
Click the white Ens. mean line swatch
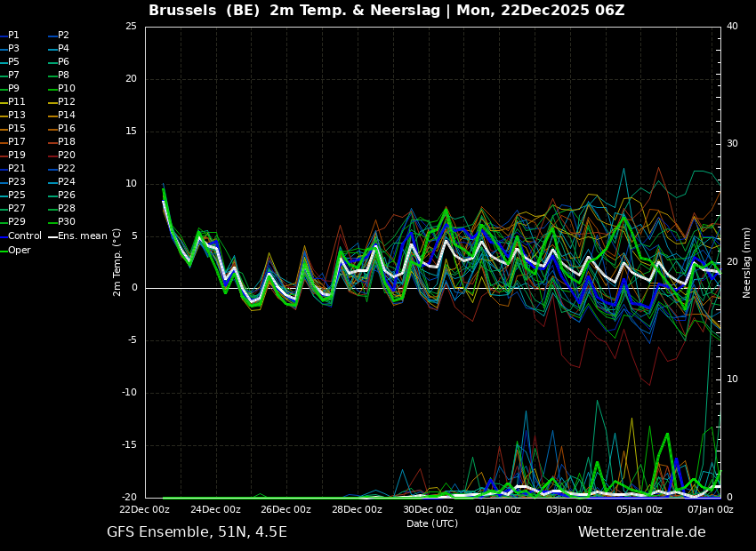52,236
